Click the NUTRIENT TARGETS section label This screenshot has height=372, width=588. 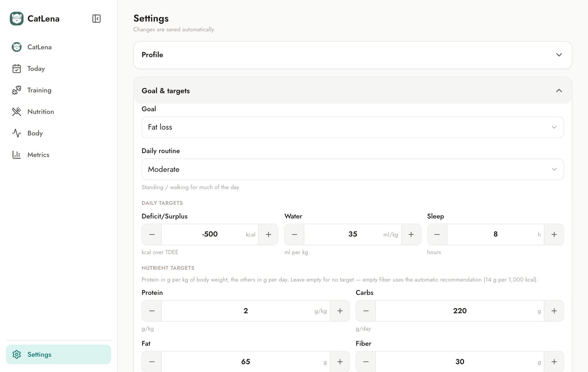(x=168, y=268)
